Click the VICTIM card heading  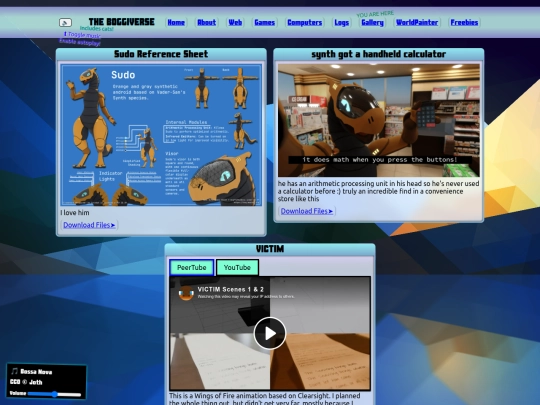click(270, 249)
